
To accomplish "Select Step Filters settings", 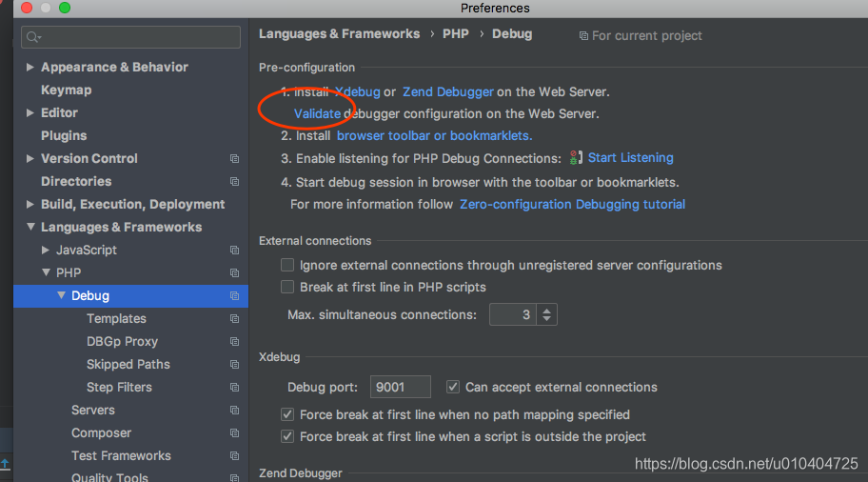I will click(119, 388).
